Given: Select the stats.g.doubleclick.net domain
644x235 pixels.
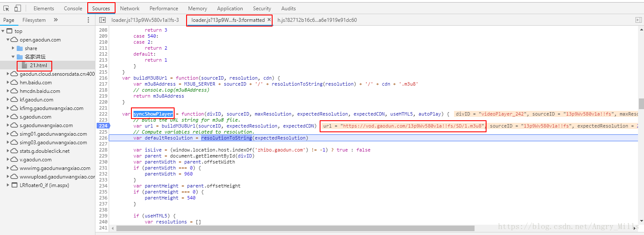Looking at the screenshot, I should (x=45, y=151).
